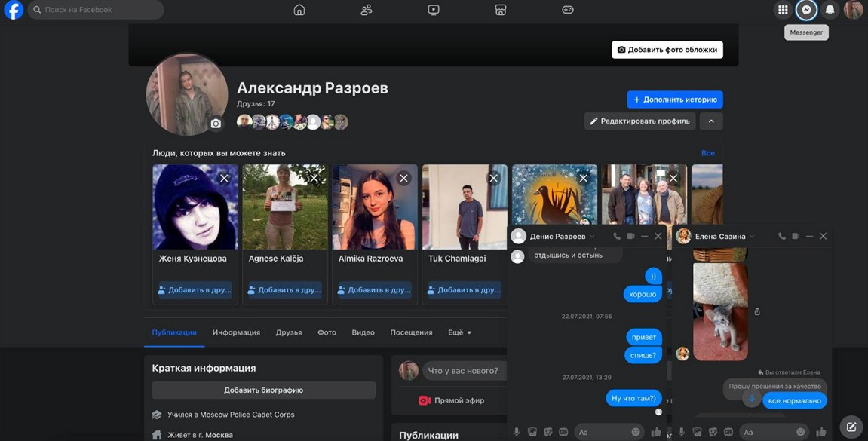868x441 pixels.
Task: Open the Friends icon in top navigation
Action: [367, 10]
